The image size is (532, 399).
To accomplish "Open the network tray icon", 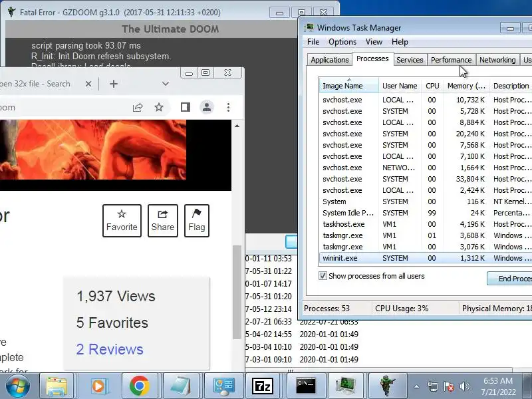I will coord(433,386).
